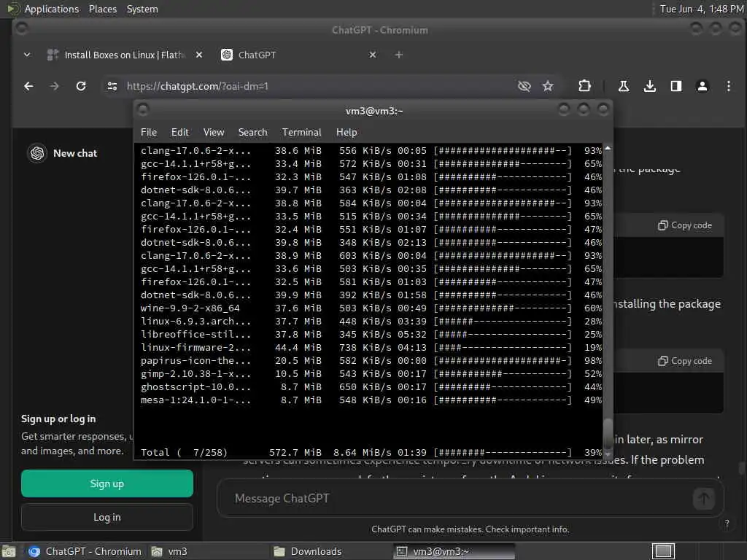Close the Install Boxes on Linux tab
The image size is (747, 560).
coord(199,55)
